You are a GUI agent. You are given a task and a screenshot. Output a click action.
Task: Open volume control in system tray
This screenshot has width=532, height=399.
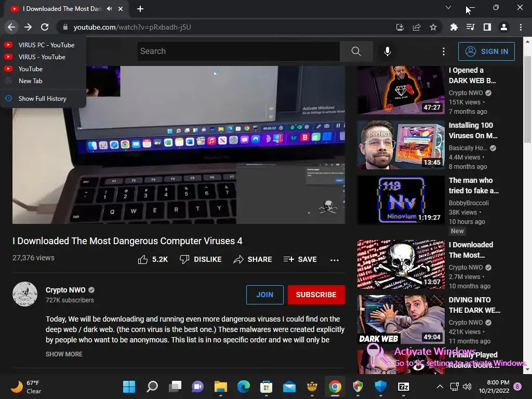coord(467,387)
